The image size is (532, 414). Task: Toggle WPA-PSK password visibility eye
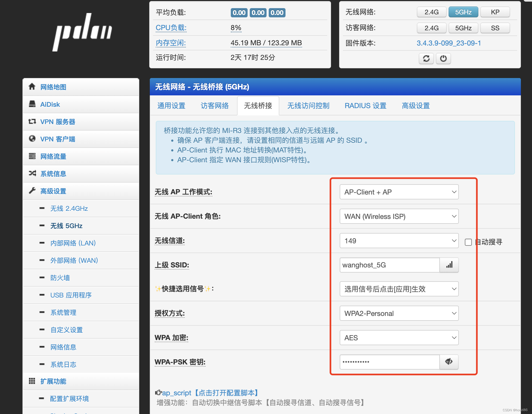tap(449, 362)
